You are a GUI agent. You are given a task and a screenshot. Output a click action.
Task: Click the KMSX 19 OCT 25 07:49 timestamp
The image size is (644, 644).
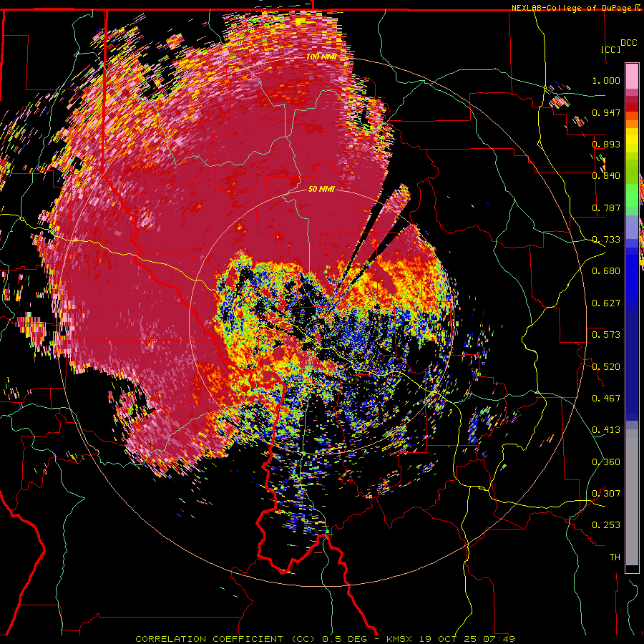coord(451,639)
